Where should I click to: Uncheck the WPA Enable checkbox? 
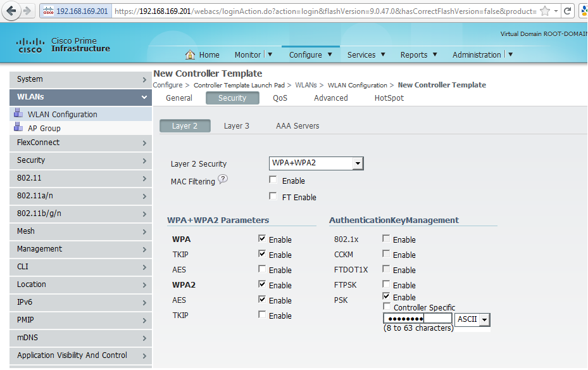point(262,239)
